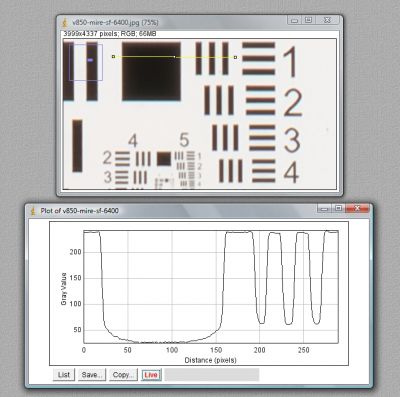Click the Copy... button below the plot

tap(123, 375)
